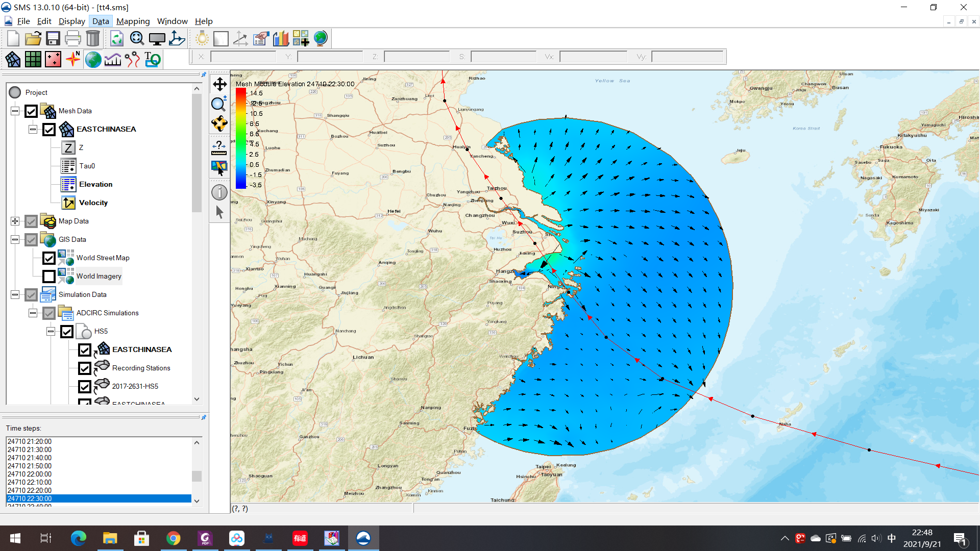Switch to the Mesh module icon
This screenshot has width=980, height=551.
click(x=13, y=60)
